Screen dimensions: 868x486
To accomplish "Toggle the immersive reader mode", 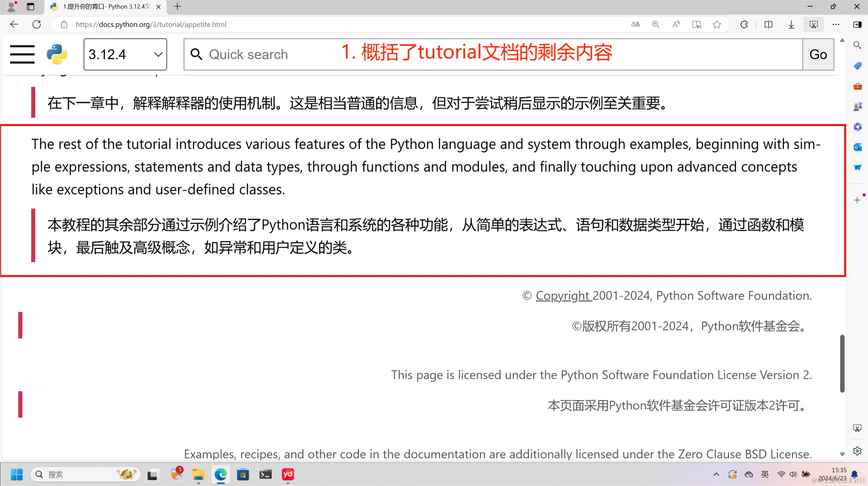I will (x=696, y=24).
